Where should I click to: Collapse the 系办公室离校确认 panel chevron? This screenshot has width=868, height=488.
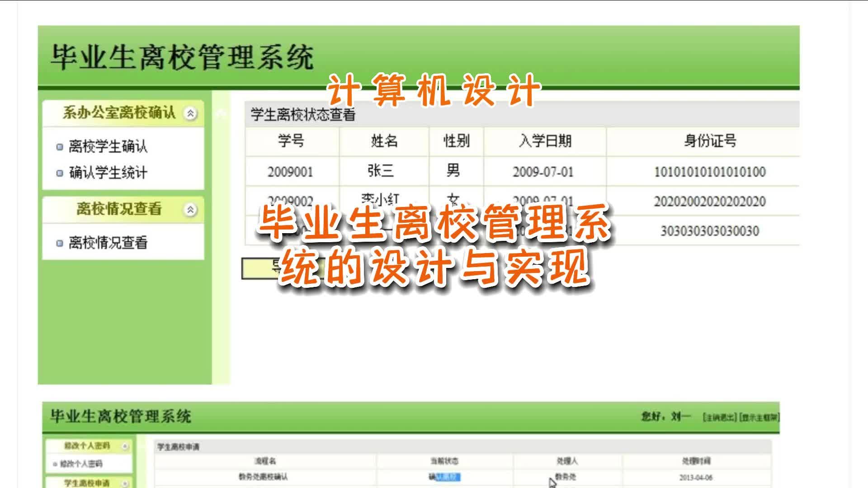pos(190,113)
